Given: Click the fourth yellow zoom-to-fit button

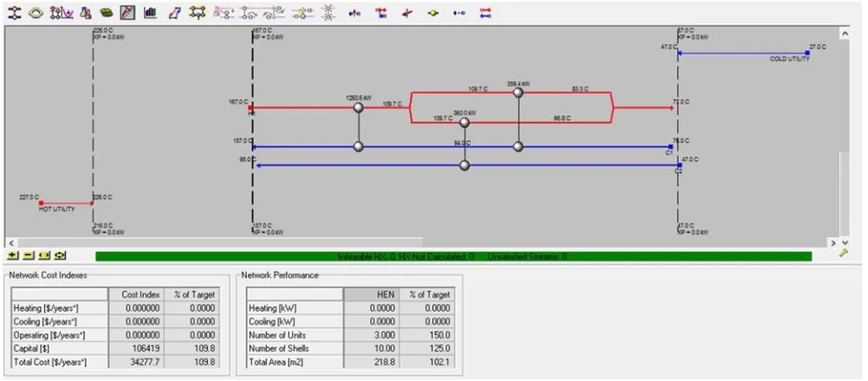Looking at the screenshot, I should click(61, 255).
